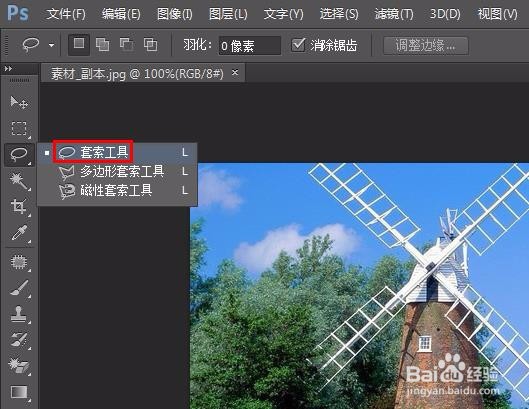Select the Brush tool
This screenshot has width=529, height=409.
19,288
